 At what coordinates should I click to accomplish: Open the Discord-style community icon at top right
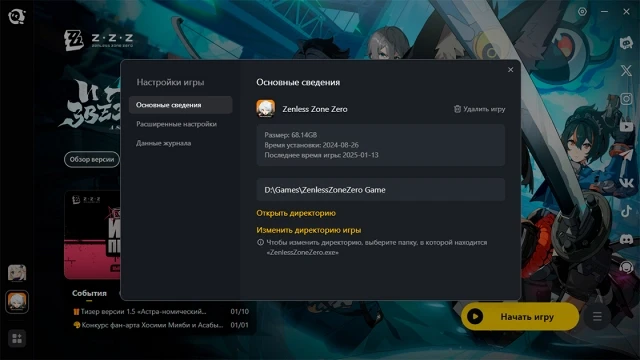point(626,42)
